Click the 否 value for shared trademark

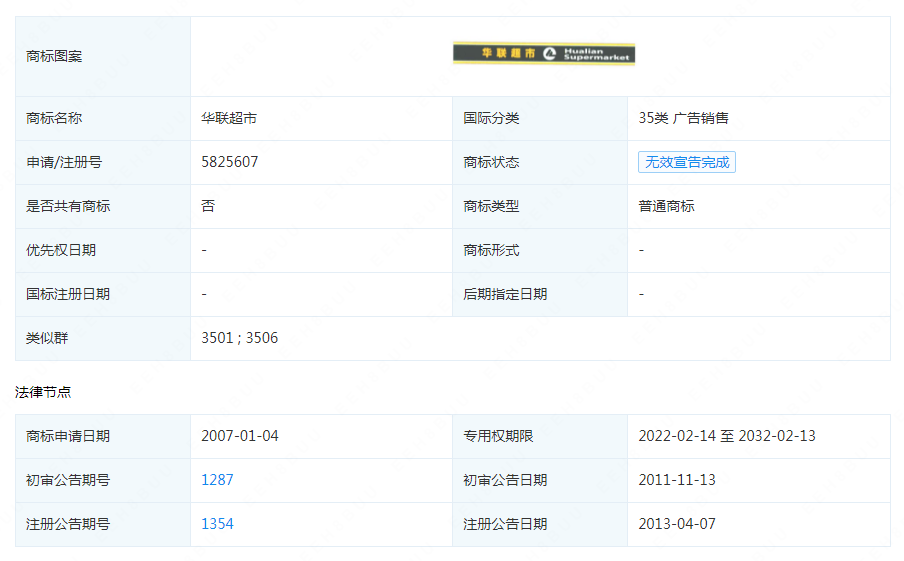[x=208, y=206]
